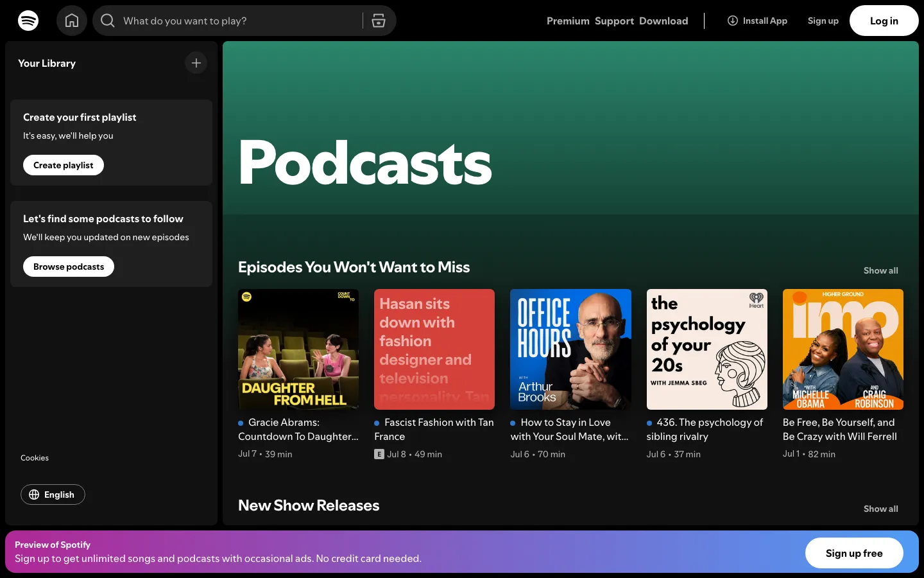The width and height of the screenshot is (924, 578).
Task: Click the Preview of Spotify label
Action: click(x=53, y=545)
